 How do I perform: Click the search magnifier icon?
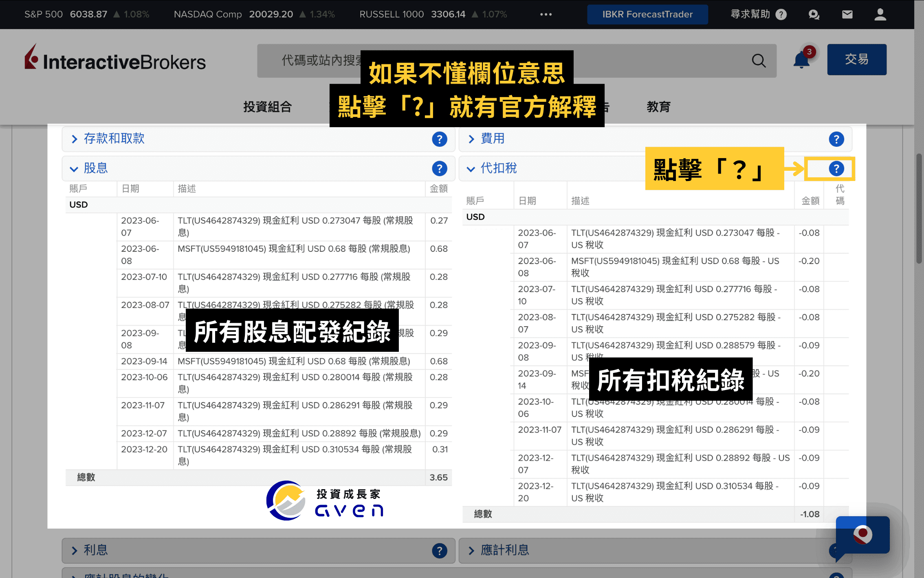pos(758,61)
